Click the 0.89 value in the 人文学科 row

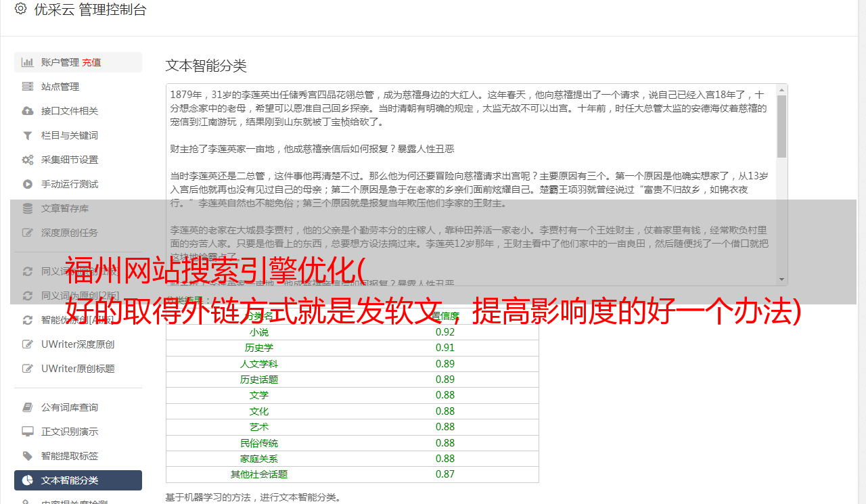click(x=445, y=364)
